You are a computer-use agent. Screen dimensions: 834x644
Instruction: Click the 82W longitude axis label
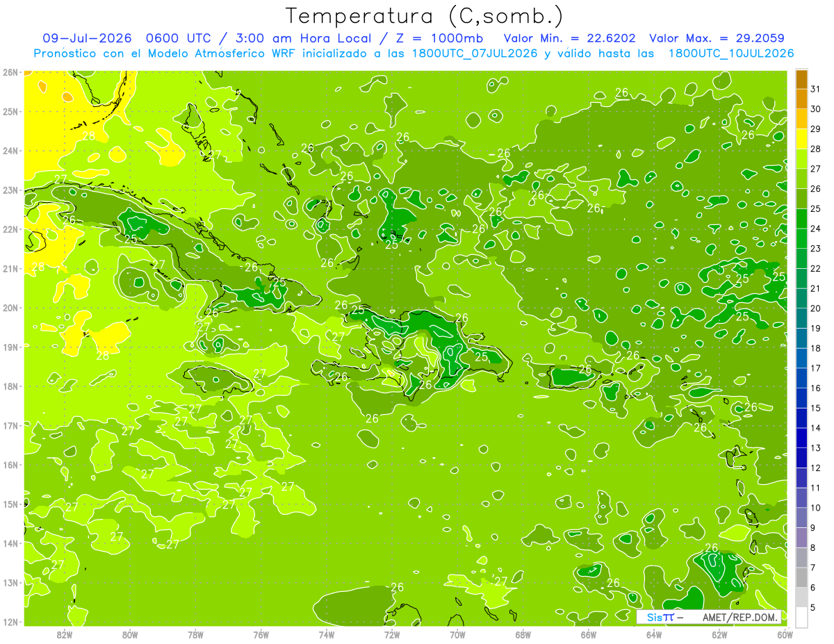pyautogui.click(x=64, y=634)
